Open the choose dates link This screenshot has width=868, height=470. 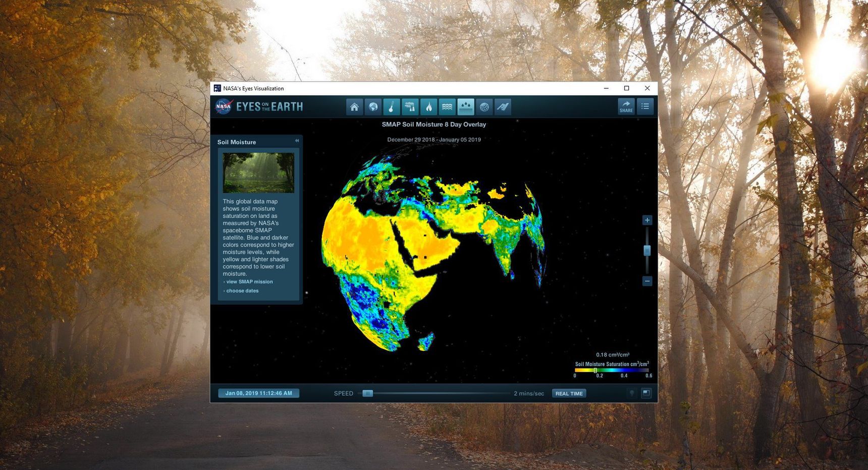[x=242, y=291]
